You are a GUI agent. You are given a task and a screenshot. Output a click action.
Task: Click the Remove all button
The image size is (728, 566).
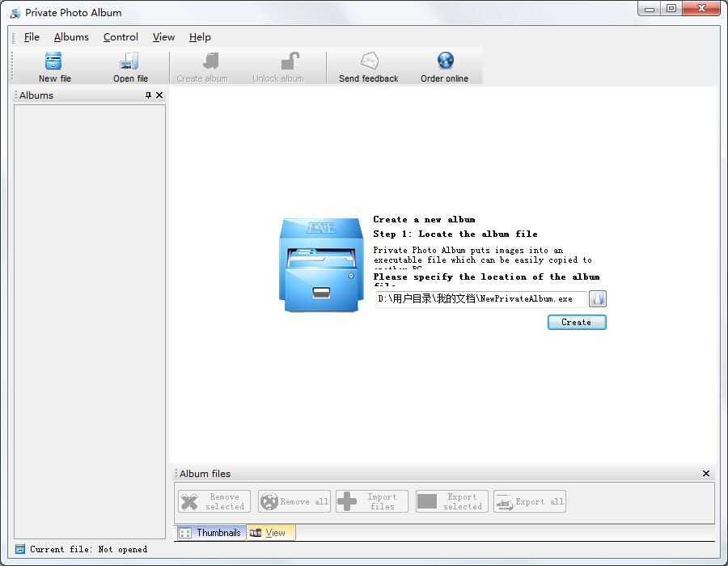pos(294,501)
